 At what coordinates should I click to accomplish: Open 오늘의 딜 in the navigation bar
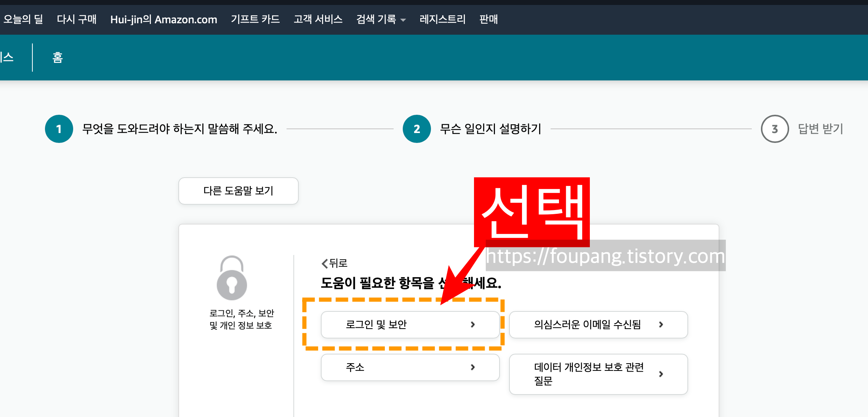coord(23,19)
